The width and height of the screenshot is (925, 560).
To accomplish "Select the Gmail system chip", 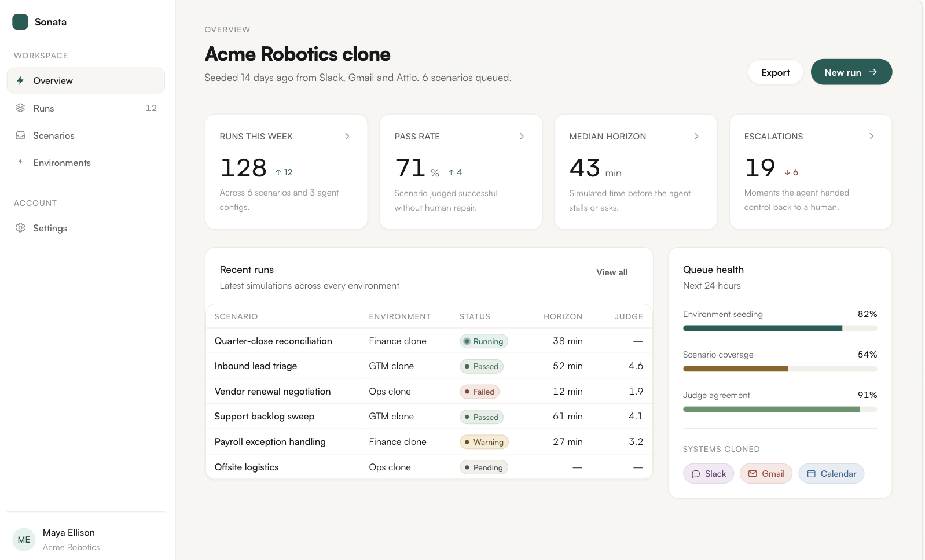I will tap(766, 474).
